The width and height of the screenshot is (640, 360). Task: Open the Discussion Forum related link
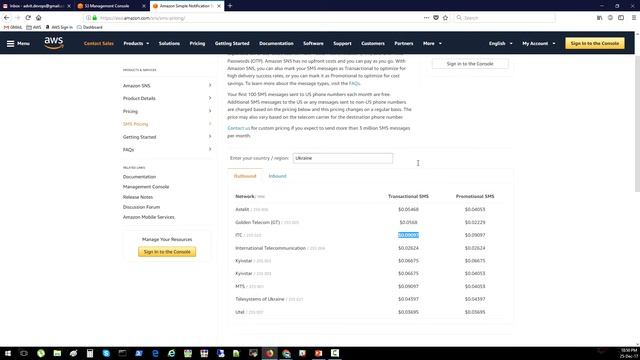[x=141, y=207]
